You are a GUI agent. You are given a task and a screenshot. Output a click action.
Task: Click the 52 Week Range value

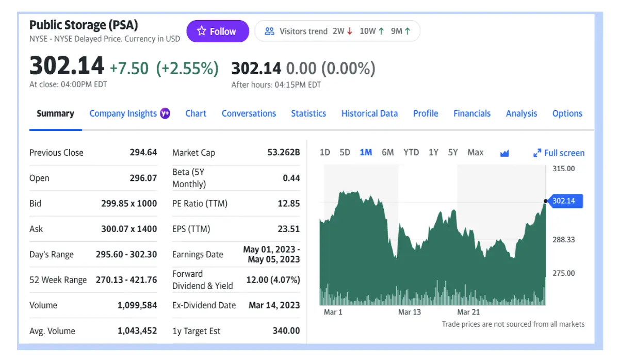126,280
